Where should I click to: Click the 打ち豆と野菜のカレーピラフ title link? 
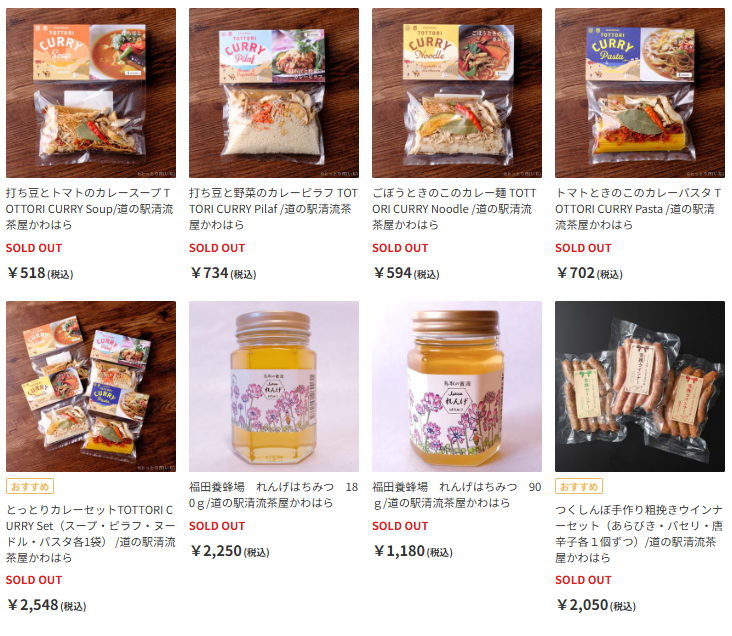pyautogui.click(x=274, y=209)
